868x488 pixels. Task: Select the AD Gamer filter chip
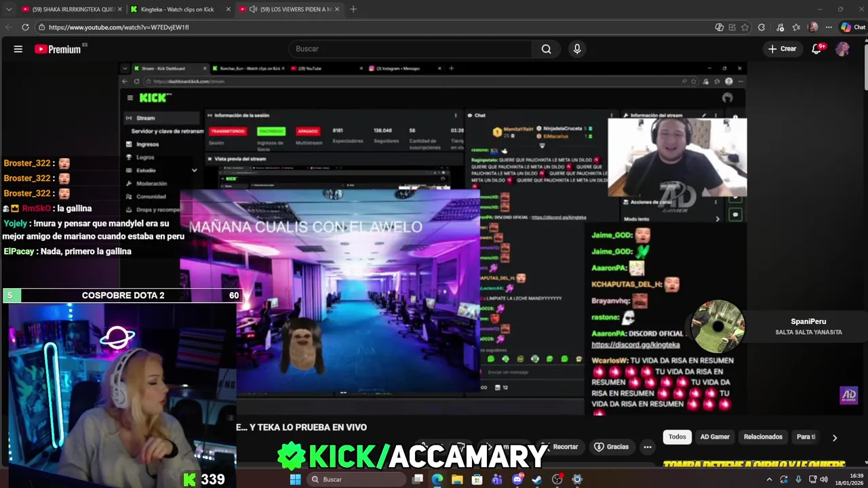point(715,436)
